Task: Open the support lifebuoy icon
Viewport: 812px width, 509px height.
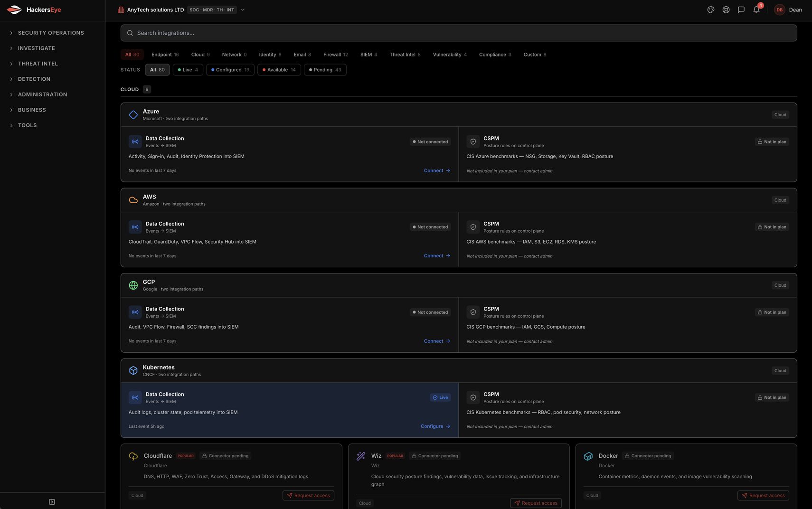Action: click(x=726, y=9)
